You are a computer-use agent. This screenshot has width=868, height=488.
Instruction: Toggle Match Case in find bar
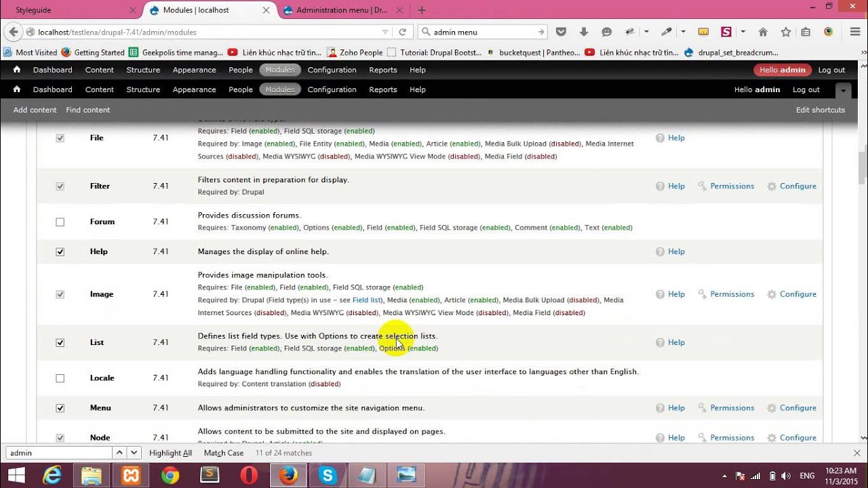[224, 453]
